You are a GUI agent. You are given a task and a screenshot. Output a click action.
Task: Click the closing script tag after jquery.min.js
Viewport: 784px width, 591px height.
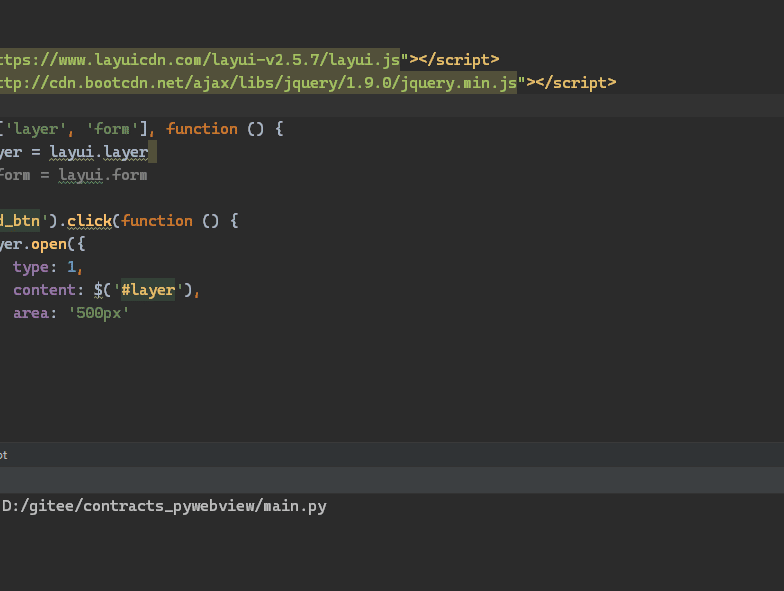click(576, 83)
